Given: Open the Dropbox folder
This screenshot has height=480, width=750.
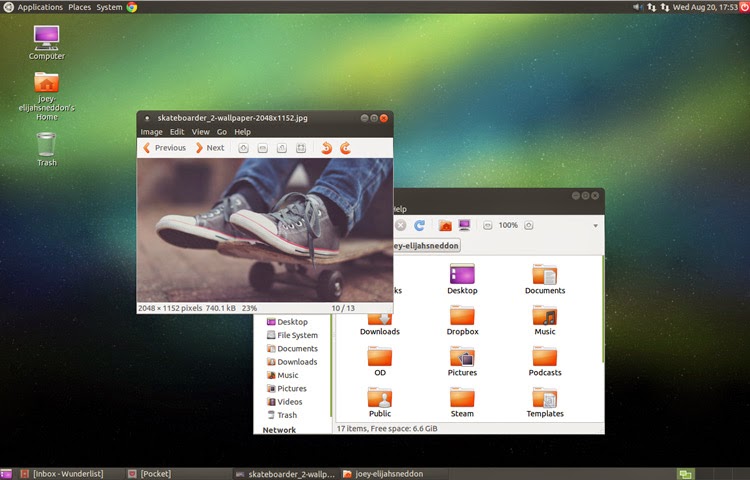Looking at the screenshot, I should click(x=462, y=321).
